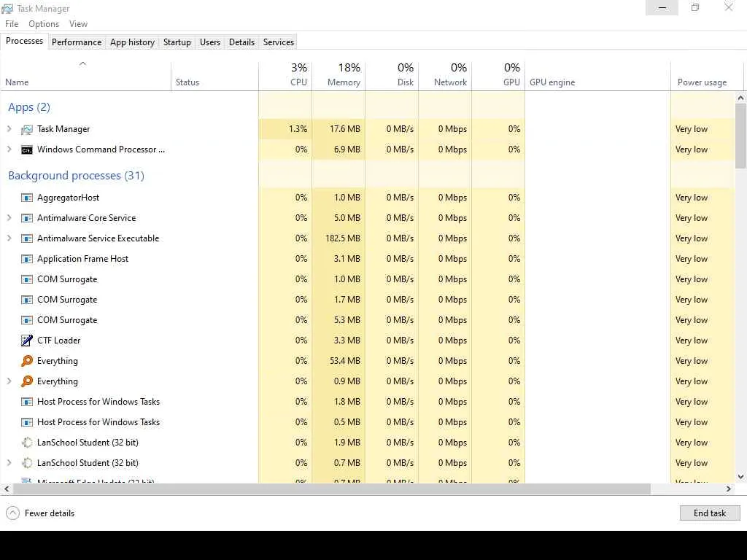Select the Apps (2) group header
747x560 pixels.
[29, 107]
